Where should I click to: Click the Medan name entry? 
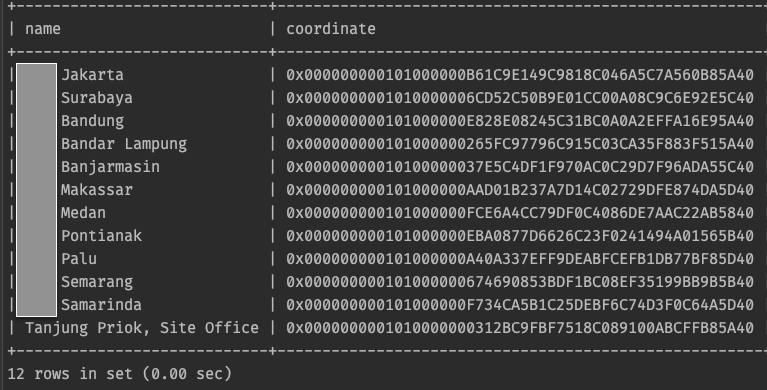point(83,213)
